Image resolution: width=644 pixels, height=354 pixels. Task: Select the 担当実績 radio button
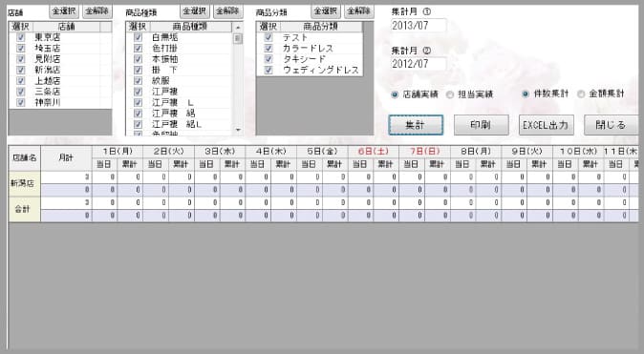click(x=450, y=94)
